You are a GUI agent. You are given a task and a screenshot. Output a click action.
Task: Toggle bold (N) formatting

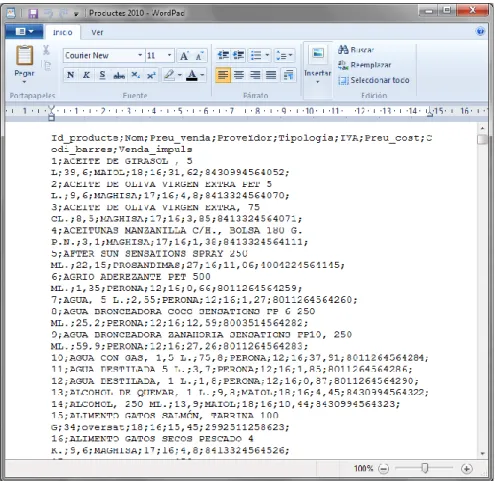click(x=70, y=75)
